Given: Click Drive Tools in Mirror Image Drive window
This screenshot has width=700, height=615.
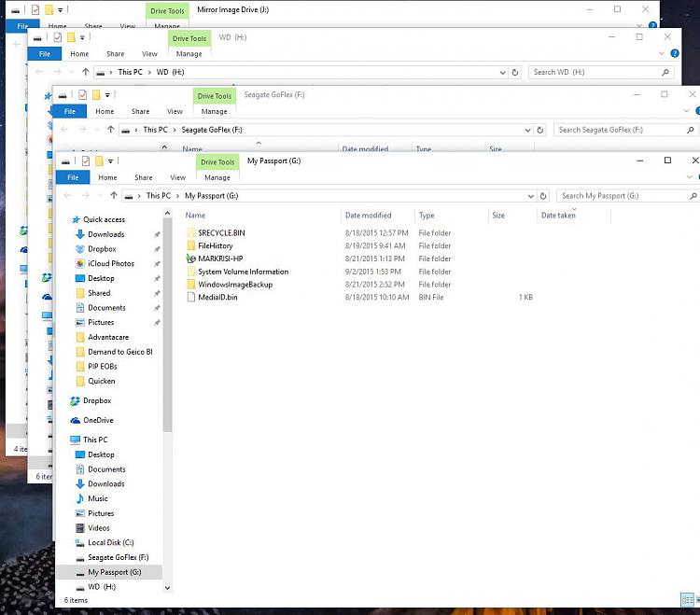Looking at the screenshot, I should coord(167,11).
